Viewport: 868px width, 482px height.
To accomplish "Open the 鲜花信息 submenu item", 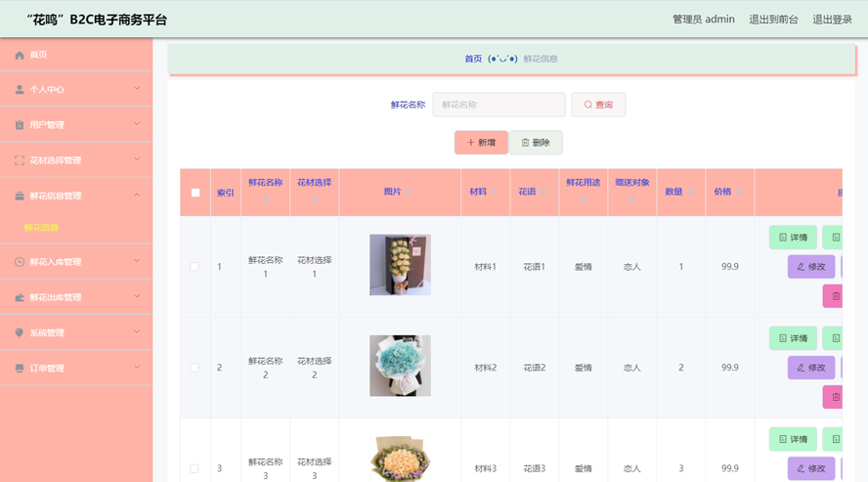I will click(x=42, y=228).
